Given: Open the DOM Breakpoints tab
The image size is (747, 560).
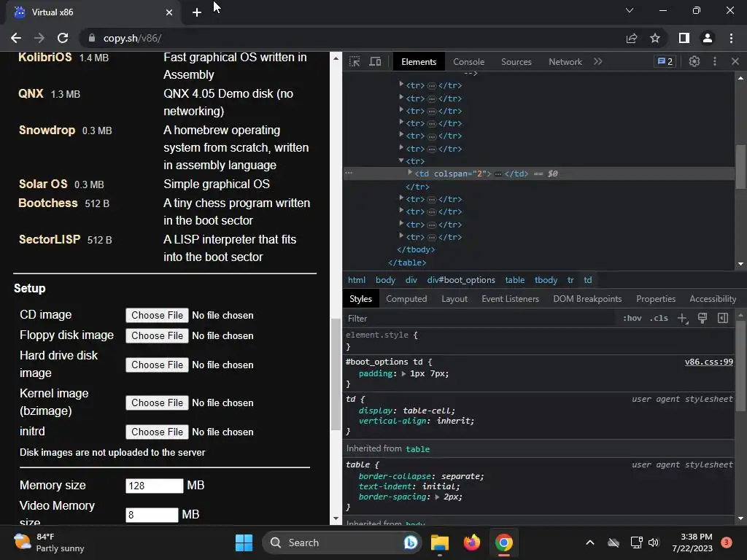Looking at the screenshot, I should (587, 298).
